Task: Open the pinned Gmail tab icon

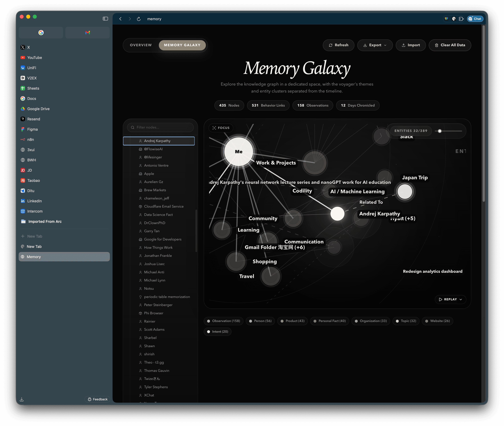Action: click(x=87, y=32)
